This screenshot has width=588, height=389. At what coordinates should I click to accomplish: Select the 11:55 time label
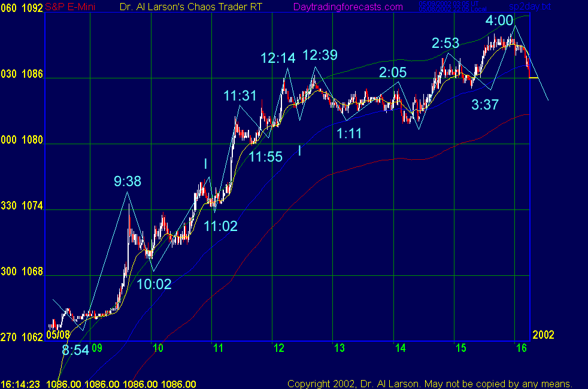(266, 157)
